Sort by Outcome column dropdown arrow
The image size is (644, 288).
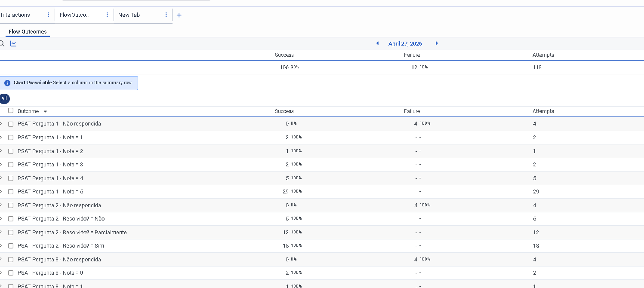click(46, 111)
